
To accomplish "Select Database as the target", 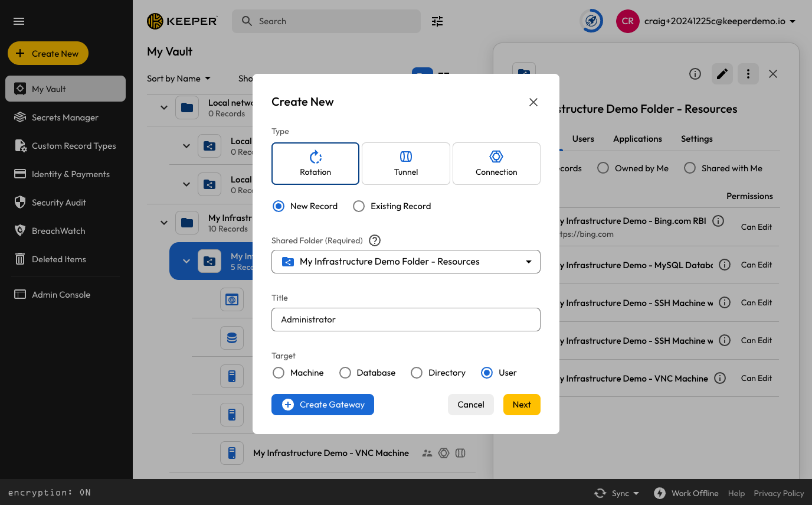I will pos(345,373).
